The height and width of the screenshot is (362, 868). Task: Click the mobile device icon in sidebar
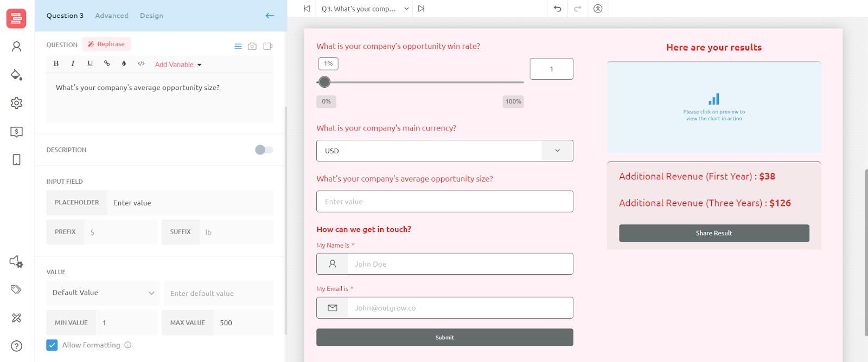pyautogui.click(x=16, y=159)
